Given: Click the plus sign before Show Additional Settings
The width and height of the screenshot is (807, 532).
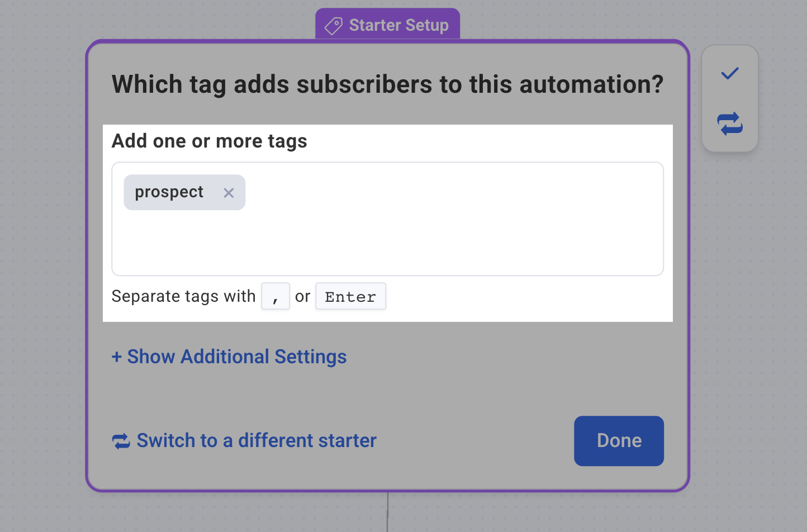Looking at the screenshot, I should (x=117, y=357).
